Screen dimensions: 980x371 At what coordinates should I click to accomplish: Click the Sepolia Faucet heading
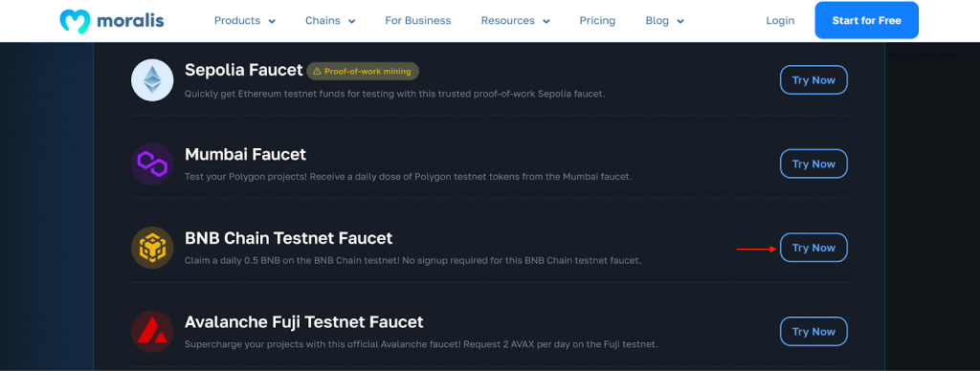(x=244, y=70)
